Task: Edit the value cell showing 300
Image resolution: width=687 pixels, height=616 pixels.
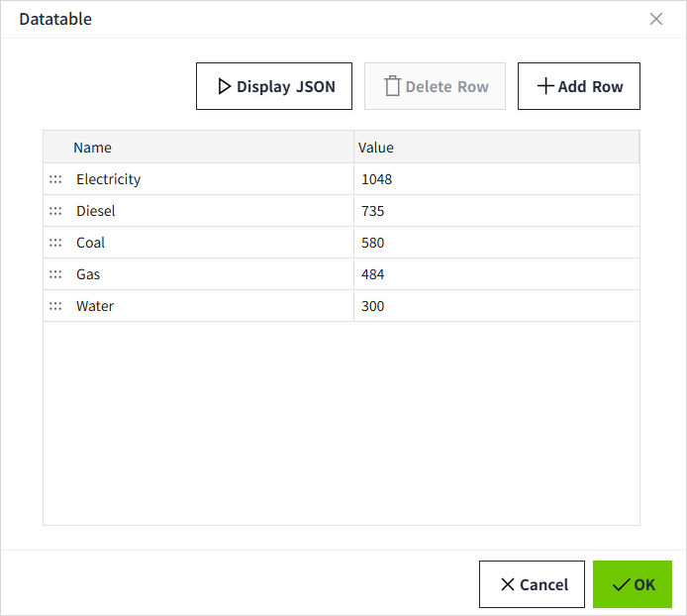Action: pyautogui.click(x=495, y=306)
